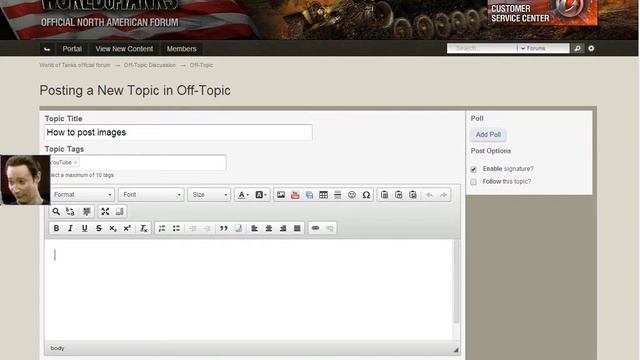The image size is (640, 360).
Task: Click the paste as plain text icon
Action: click(x=399, y=195)
